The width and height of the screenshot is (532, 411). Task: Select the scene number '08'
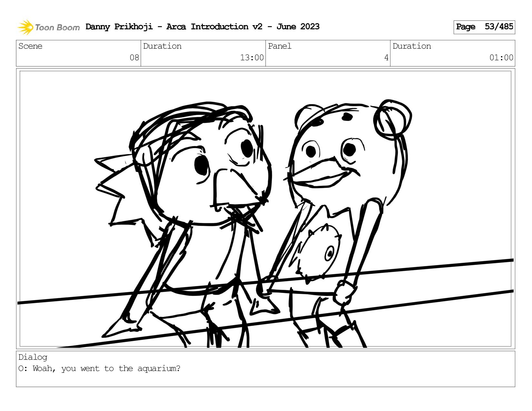pyautogui.click(x=134, y=58)
